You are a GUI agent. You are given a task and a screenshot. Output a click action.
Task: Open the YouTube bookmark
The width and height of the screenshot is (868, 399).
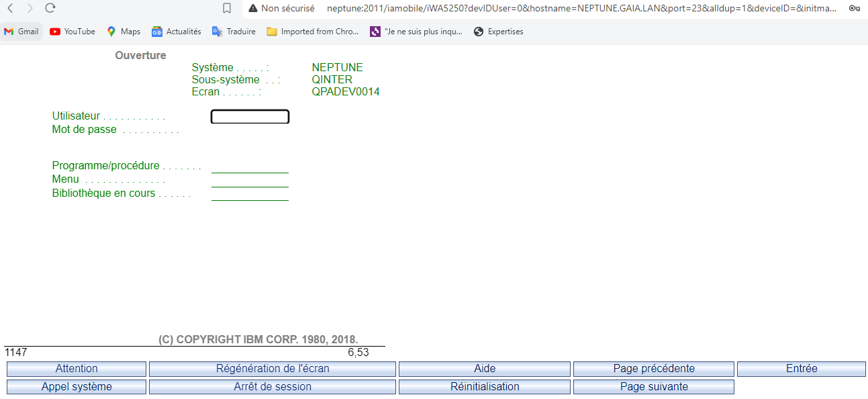point(73,32)
